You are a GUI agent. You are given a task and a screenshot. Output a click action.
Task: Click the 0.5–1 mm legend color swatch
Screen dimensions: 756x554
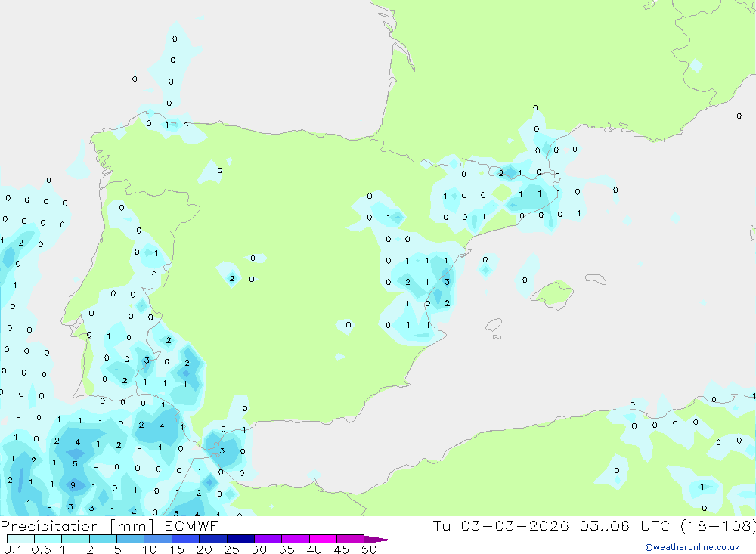click(x=48, y=539)
